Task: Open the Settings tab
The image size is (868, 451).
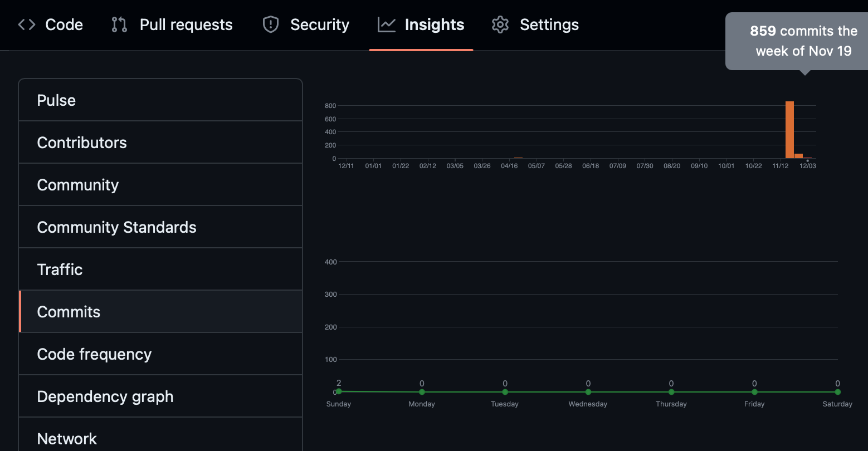Action: point(549,24)
